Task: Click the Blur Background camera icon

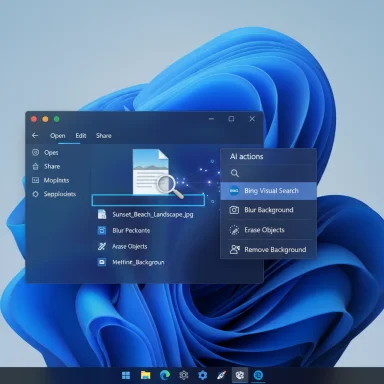Action: pos(234,210)
